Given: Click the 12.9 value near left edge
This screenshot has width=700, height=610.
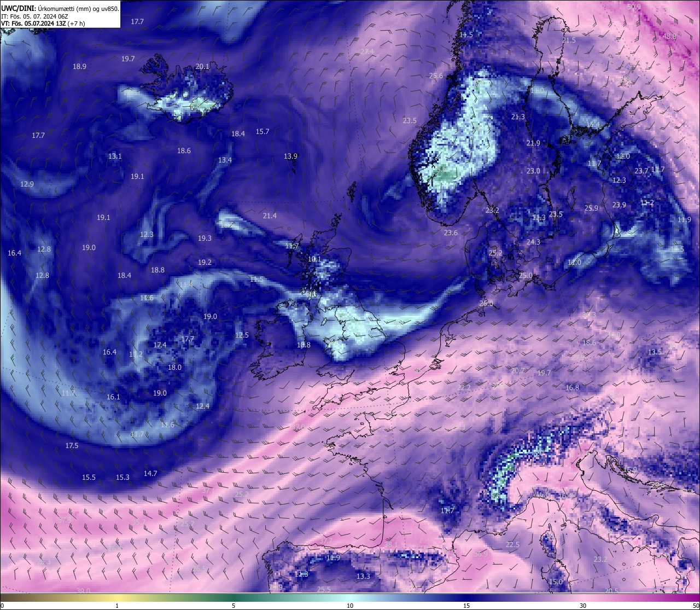Looking at the screenshot, I should 27,184.
